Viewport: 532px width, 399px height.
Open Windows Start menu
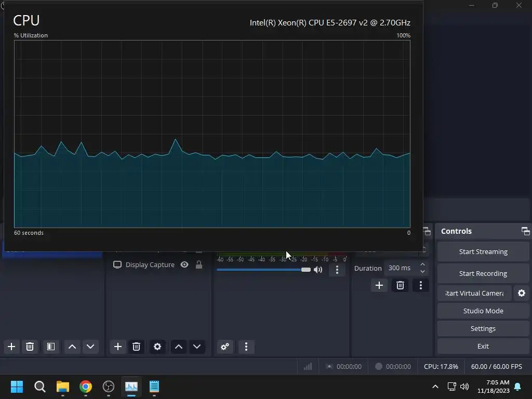coord(17,387)
